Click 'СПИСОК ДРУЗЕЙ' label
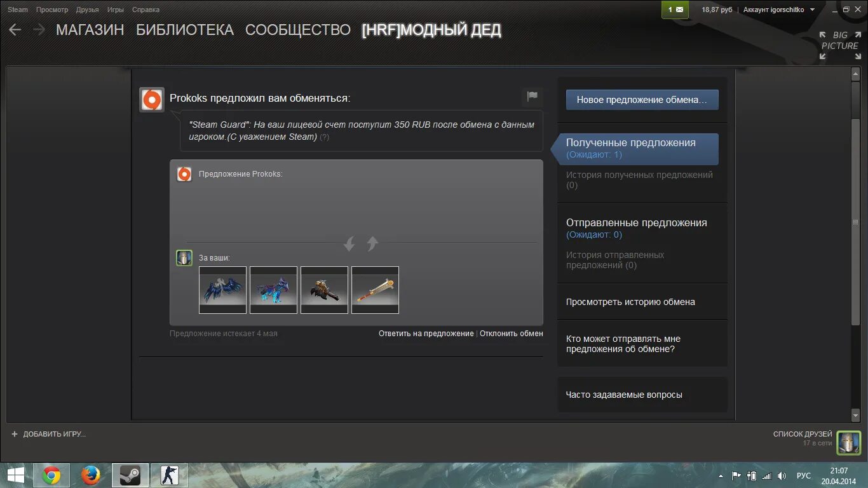Image resolution: width=868 pixels, height=488 pixels. (803, 434)
